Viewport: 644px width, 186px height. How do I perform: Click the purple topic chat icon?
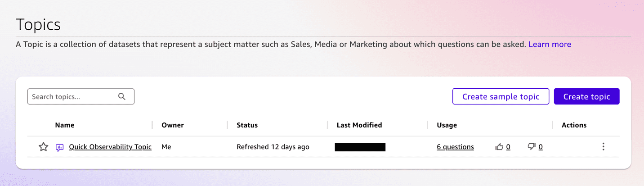[x=59, y=147]
